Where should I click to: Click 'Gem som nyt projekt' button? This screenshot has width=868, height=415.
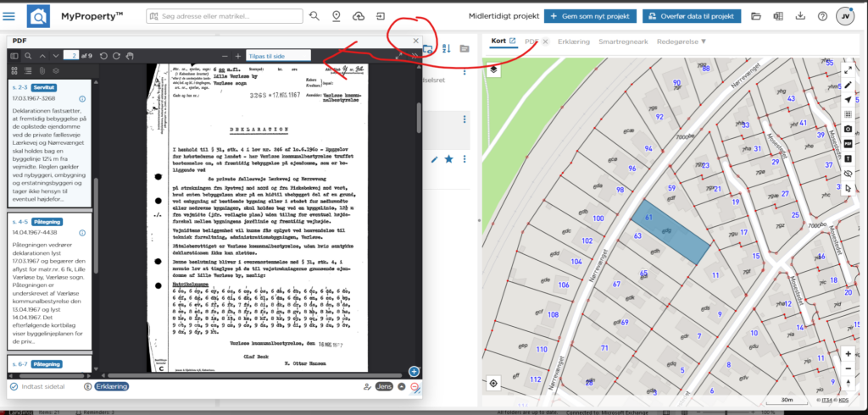point(590,16)
